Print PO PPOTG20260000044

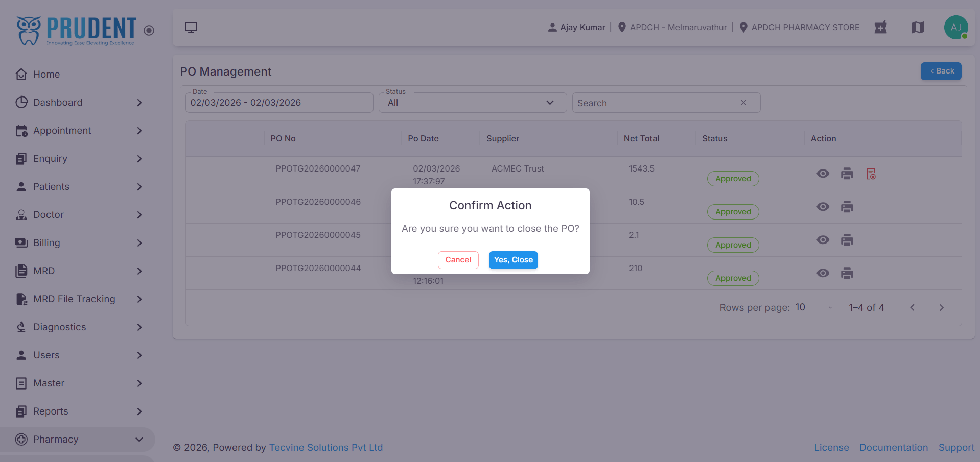click(x=847, y=273)
